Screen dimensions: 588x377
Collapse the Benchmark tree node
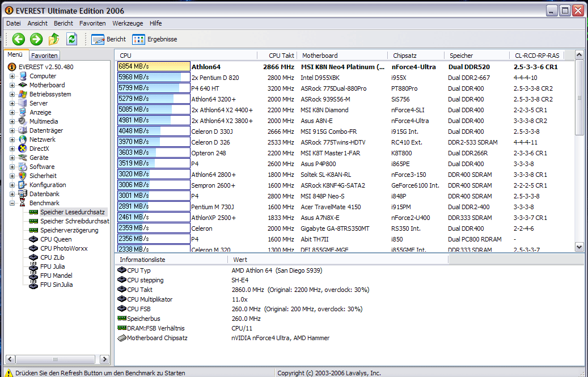(x=12, y=203)
